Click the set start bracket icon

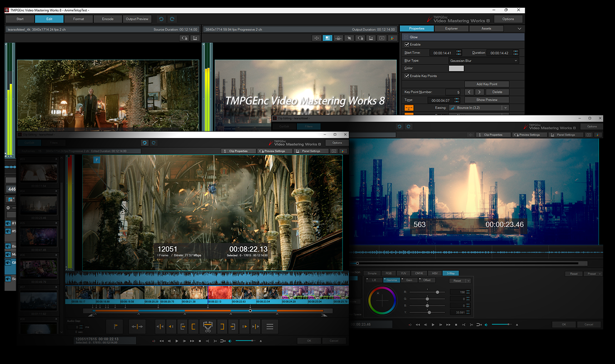pos(193,326)
